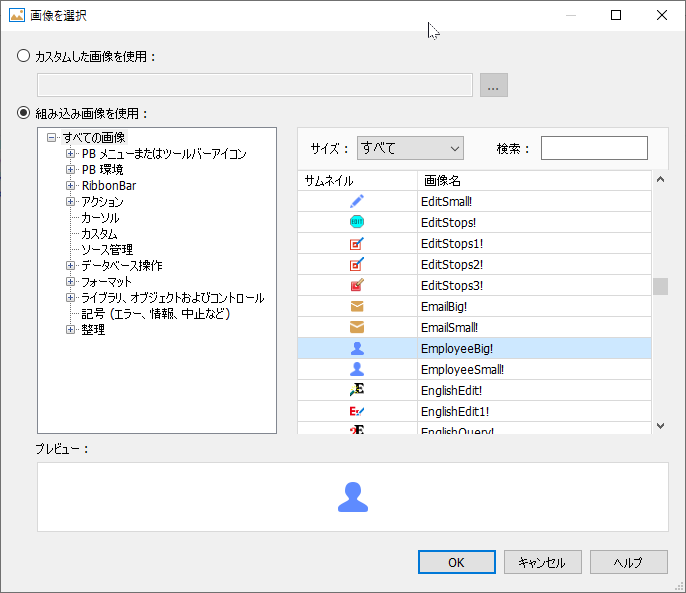Click the OK button
The width and height of the screenshot is (686, 593).
[x=456, y=562]
